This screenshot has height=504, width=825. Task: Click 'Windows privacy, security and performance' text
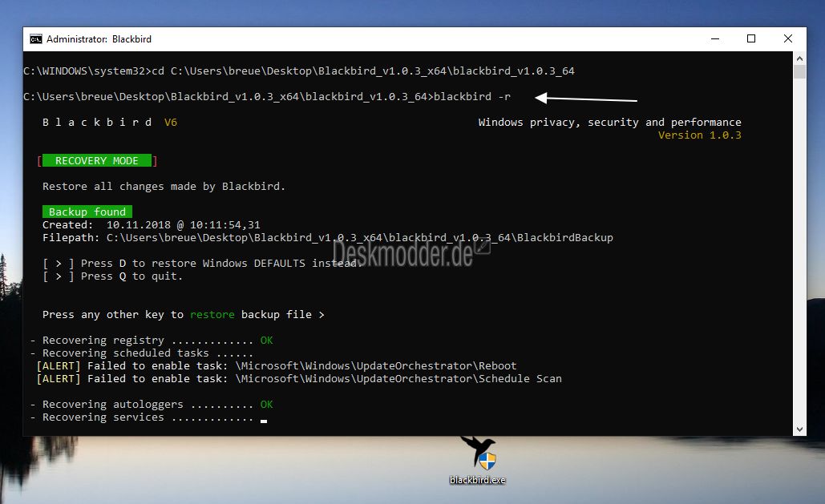point(609,122)
